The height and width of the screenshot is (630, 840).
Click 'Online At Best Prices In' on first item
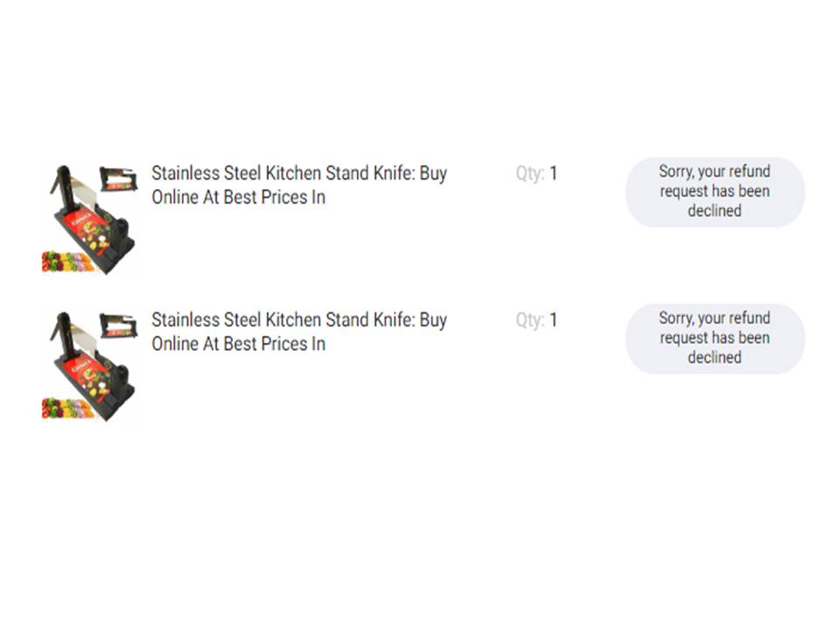(238, 197)
